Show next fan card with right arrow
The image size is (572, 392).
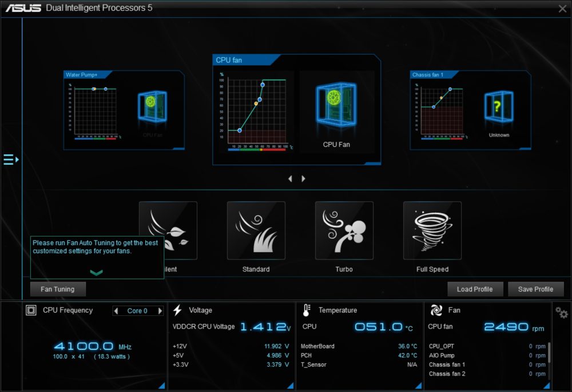303,178
